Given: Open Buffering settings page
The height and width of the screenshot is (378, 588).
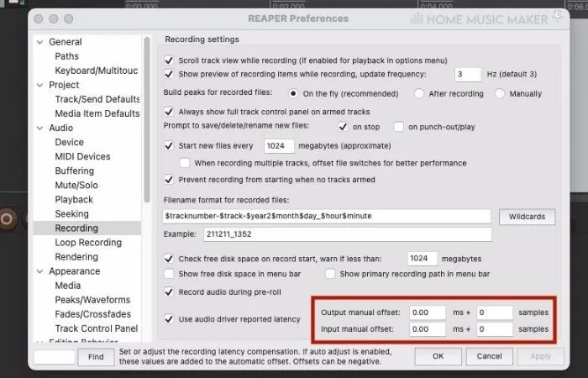Looking at the screenshot, I should pos(74,171).
